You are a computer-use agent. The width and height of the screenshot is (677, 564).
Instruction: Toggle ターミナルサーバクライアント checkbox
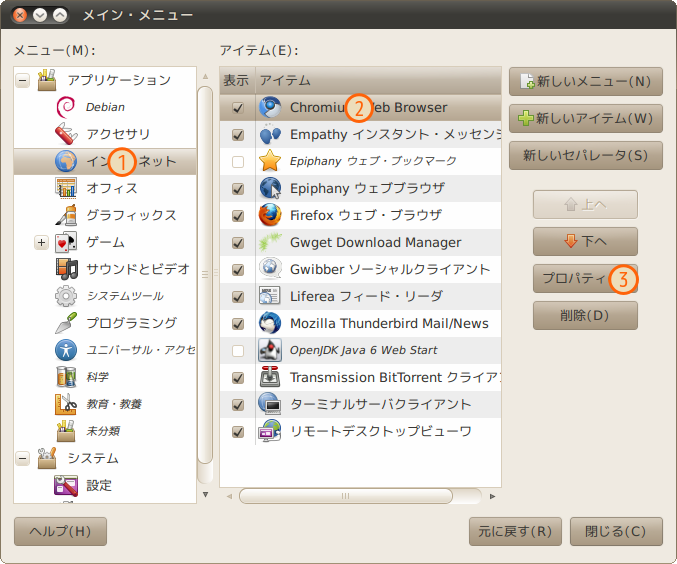(238, 405)
